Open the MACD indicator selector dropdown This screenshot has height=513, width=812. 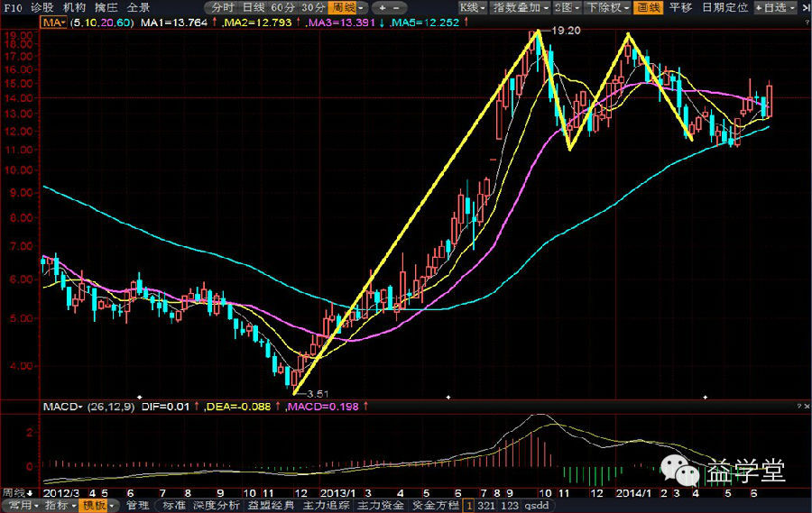tap(62, 407)
